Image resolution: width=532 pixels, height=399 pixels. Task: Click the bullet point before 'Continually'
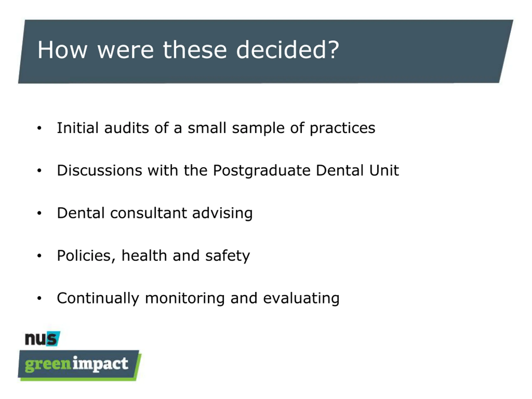tap(39, 298)
